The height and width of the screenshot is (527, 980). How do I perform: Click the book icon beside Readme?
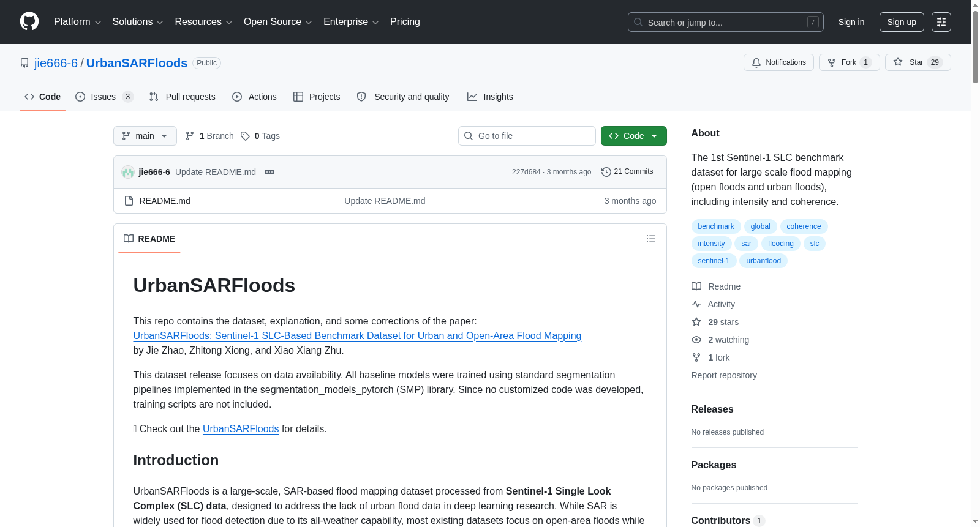click(696, 286)
